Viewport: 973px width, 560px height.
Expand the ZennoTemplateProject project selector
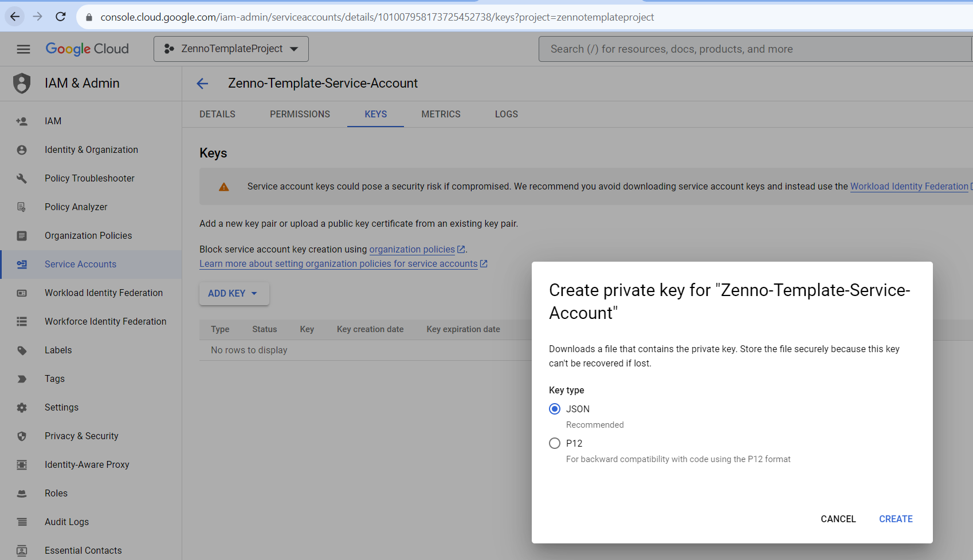click(231, 49)
